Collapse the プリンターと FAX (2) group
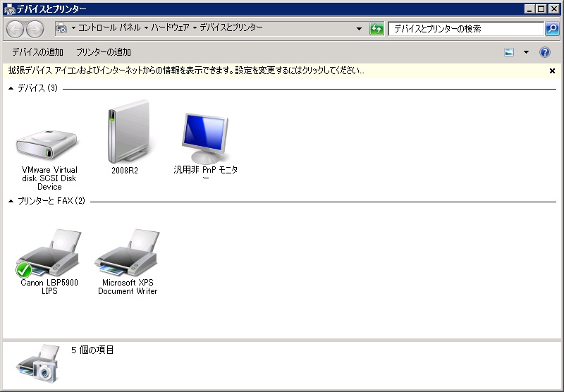This screenshot has height=392, width=564. pyautogui.click(x=11, y=202)
